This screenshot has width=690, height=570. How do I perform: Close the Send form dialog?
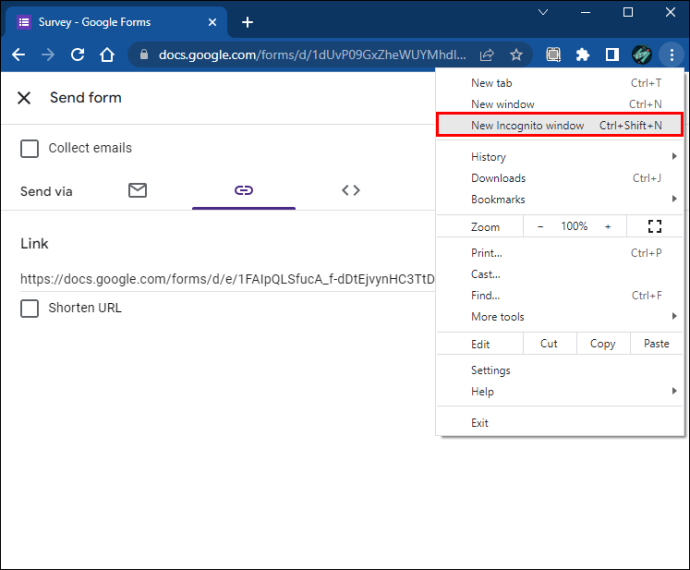point(24,98)
